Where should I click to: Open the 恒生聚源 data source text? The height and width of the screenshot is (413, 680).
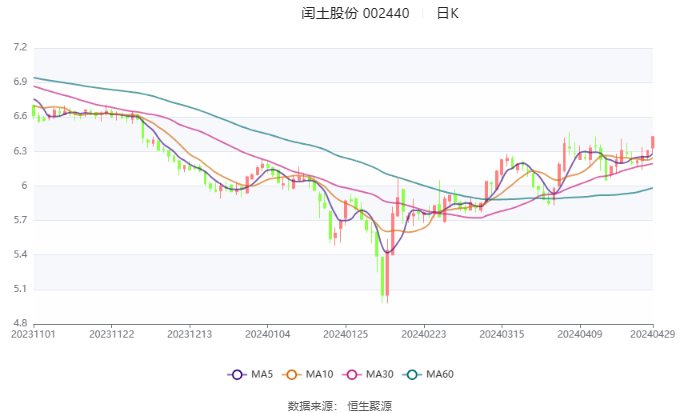tap(370, 405)
